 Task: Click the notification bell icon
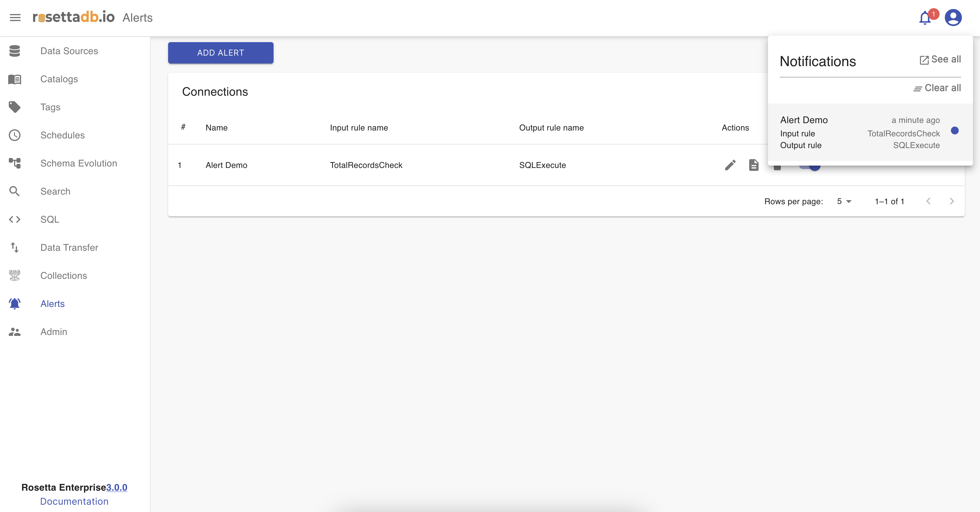coord(925,18)
